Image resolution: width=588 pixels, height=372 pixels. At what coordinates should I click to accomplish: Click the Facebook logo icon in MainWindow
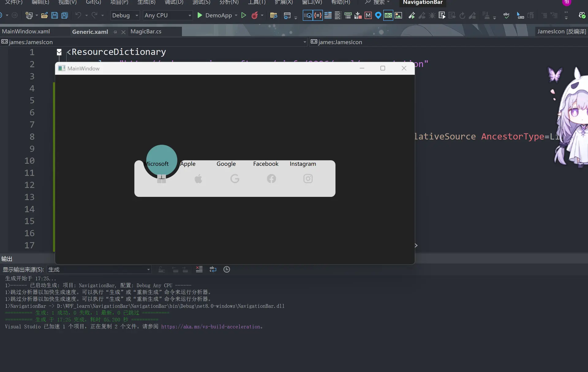click(271, 179)
